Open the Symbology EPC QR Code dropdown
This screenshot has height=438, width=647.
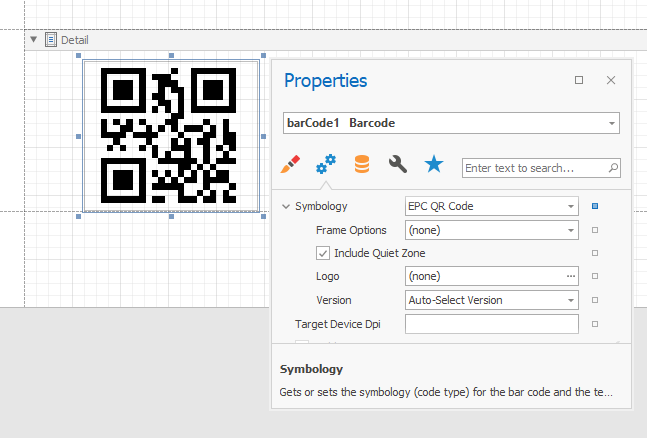pos(570,207)
